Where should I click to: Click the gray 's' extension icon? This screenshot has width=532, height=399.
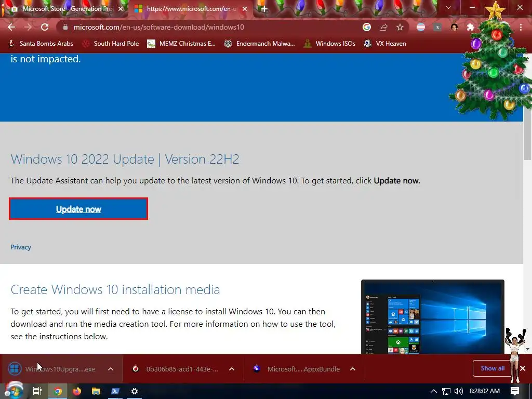pos(437,27)
